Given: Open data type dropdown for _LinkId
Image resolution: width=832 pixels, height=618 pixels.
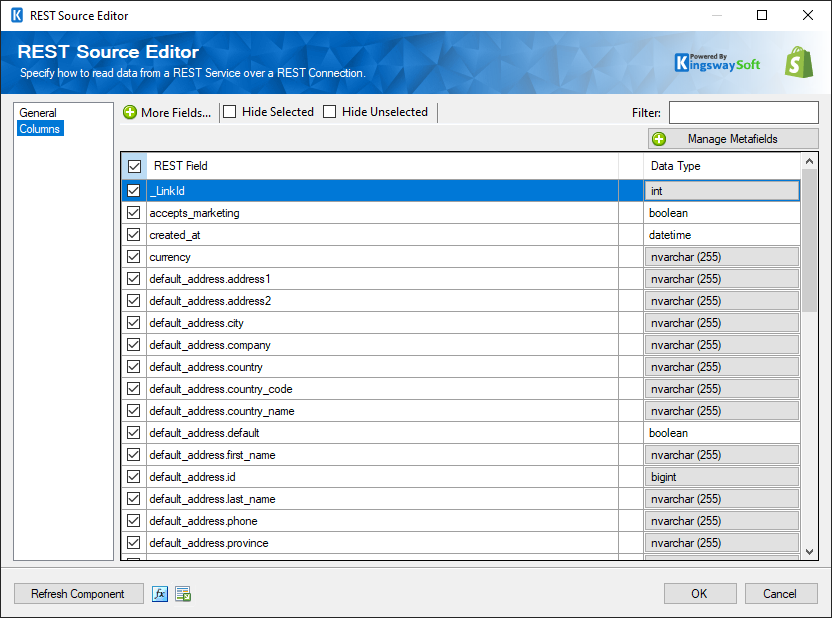Looking at the screenshot, I should pyautogui.click(x=722, y=191).
